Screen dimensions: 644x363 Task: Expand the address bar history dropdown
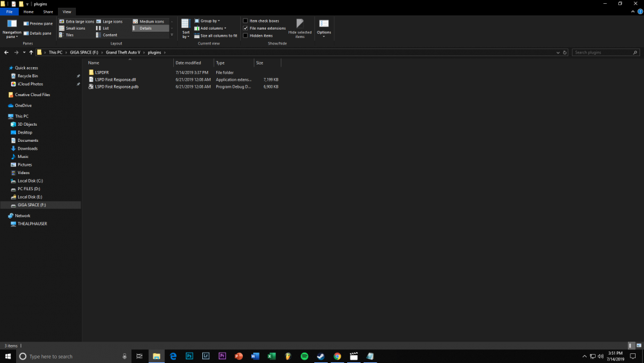tap(558, 53)
